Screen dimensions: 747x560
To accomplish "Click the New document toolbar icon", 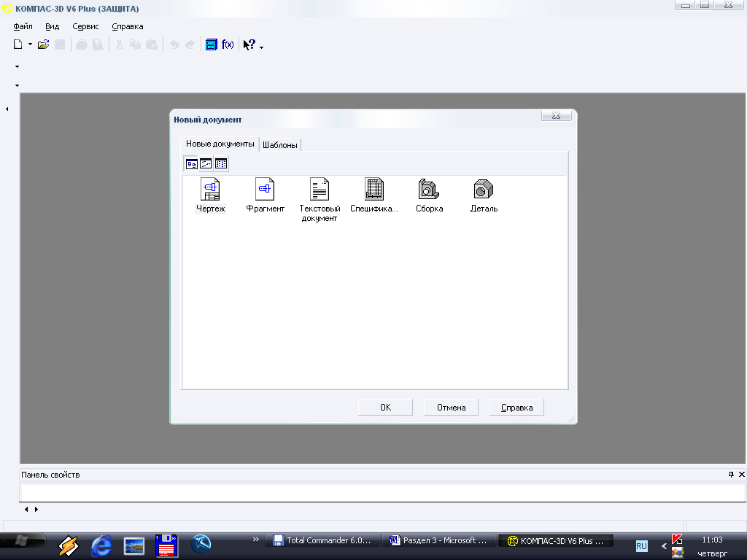I will pyautogui.click(x=18, y=44).
